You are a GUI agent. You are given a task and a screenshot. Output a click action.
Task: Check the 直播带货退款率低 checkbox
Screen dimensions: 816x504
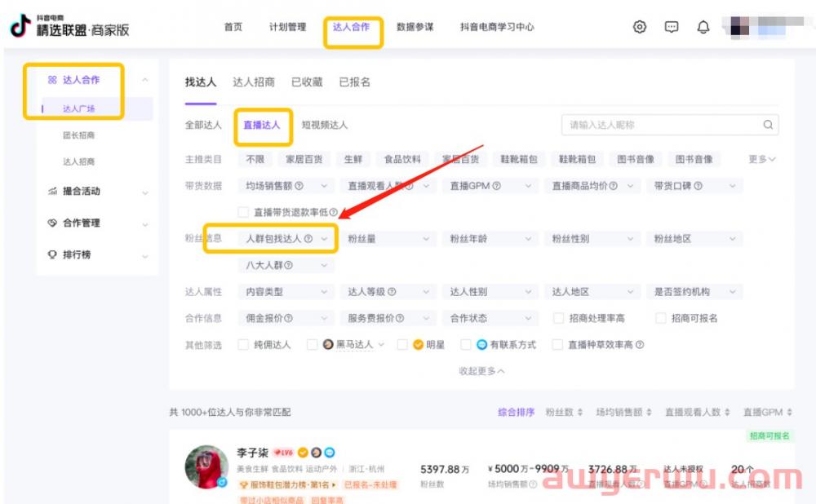(x=243, y=212)
